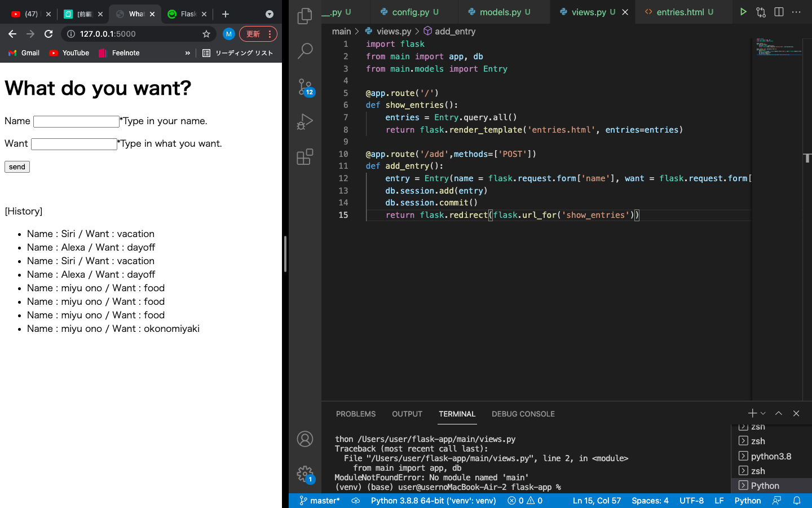Open the YouTube bookmark
Image resolution: width=812 pixels, height=508 pixels.
tap(69, 53)
